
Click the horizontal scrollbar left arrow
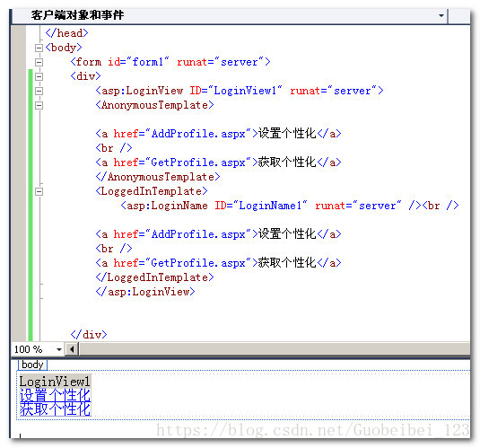click(73, 349)
